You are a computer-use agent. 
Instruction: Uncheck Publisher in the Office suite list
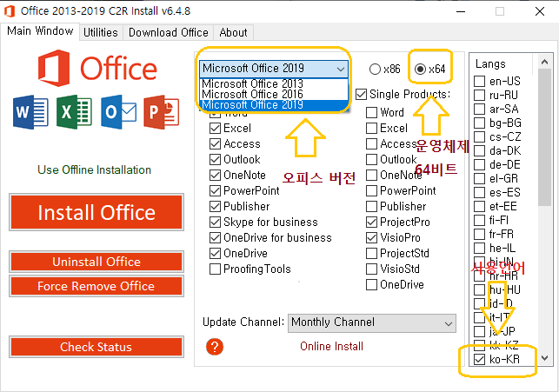click(x=215, y=207)
